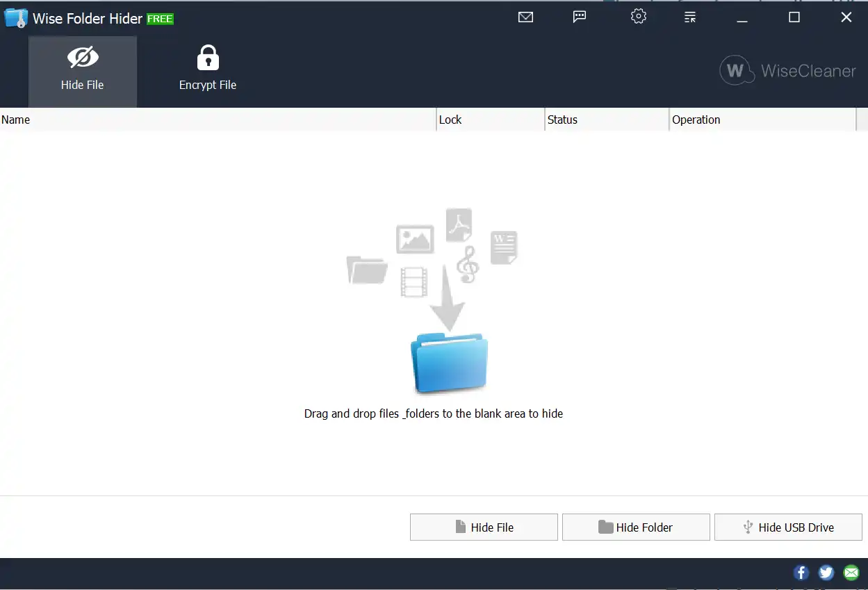Screen dimensions: 868x590
Task: Open the Settings gear icon
Action: 638,16
